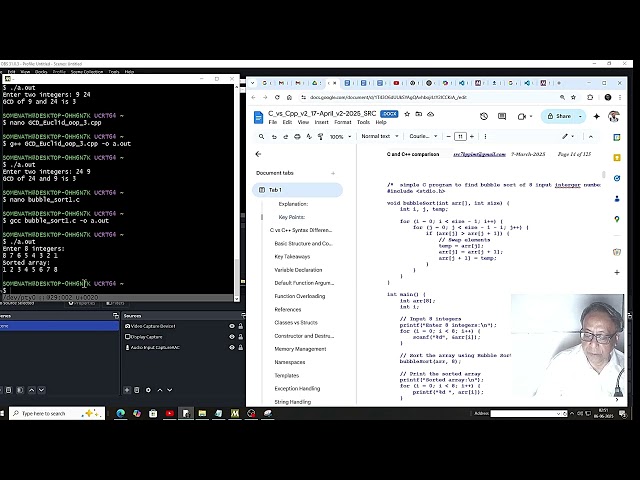Open Google Tasks side panel icon

(x=617, y=178)
